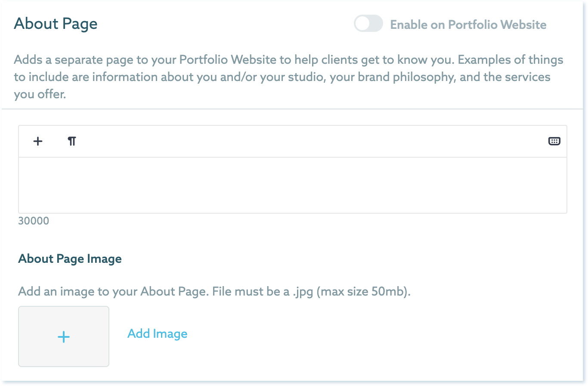
Task: Click the Add Image link
Action: click(x=157, y=334)
